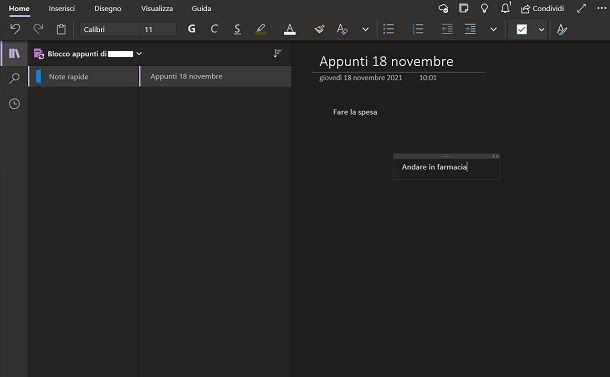Open search in the sidebar
The height and width of the screenshot is (377, 610).
(14, 78)
